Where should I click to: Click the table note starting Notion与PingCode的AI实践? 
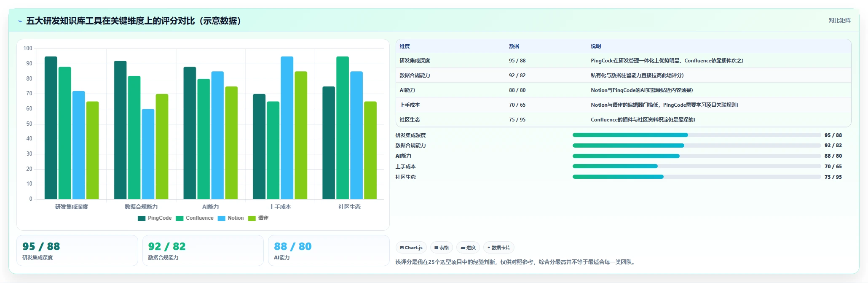[642, 90]
